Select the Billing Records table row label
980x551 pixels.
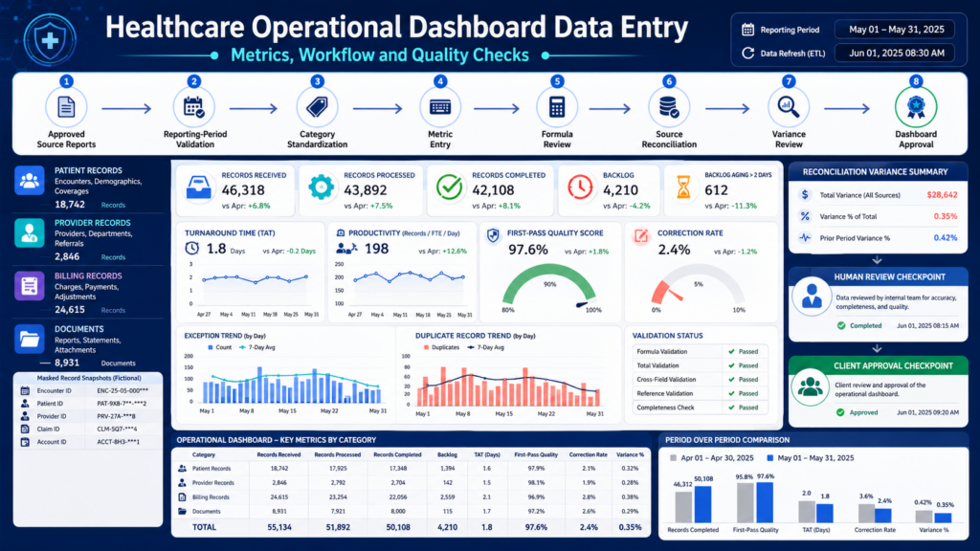pyautogui.click(x=211, y=497)
